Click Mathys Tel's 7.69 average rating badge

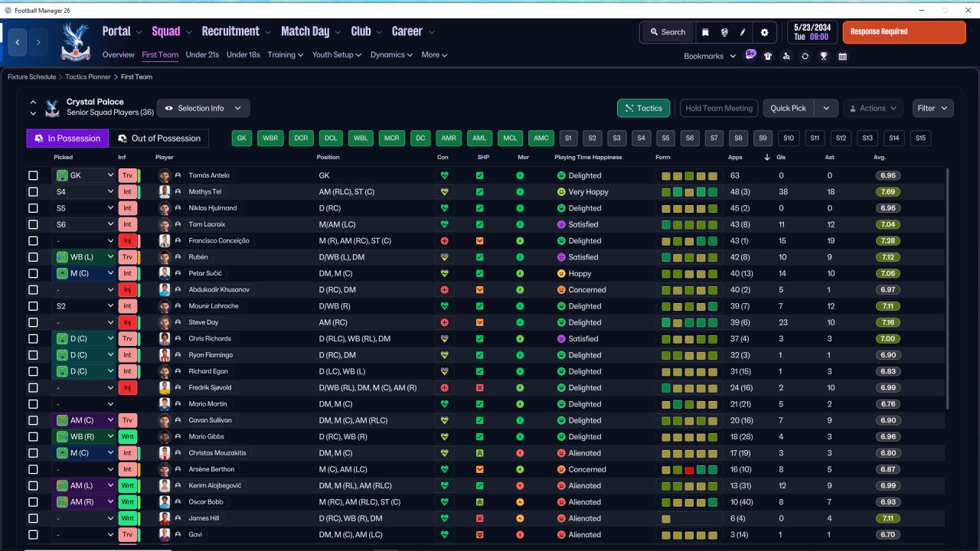(x=888, y=192)
